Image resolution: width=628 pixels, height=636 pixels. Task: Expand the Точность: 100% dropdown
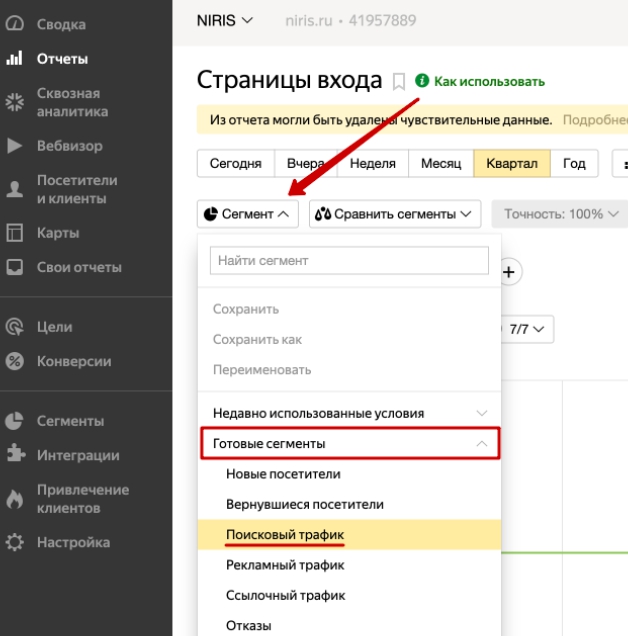click(560, 214)
